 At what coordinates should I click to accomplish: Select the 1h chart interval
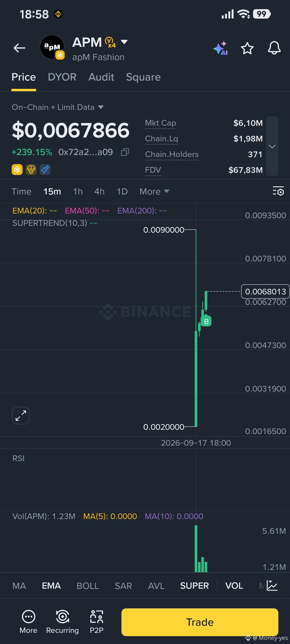(x=78, y=191)
